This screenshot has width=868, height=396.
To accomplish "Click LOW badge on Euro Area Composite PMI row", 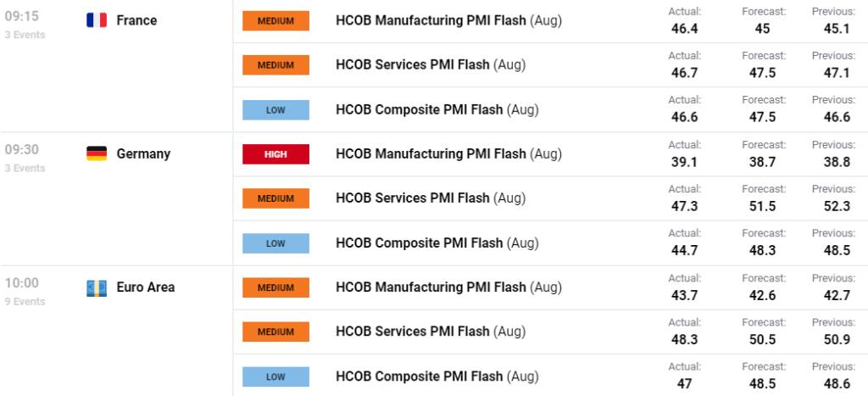I will 275,376.
